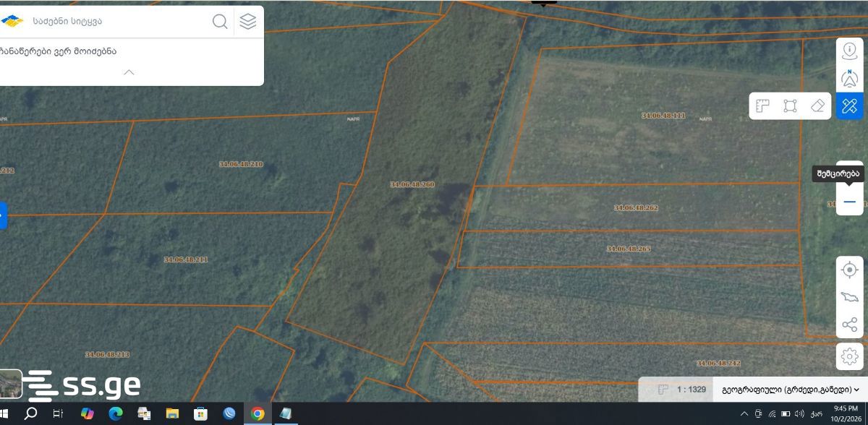Select parcel label 34.06.48.213

107,354
